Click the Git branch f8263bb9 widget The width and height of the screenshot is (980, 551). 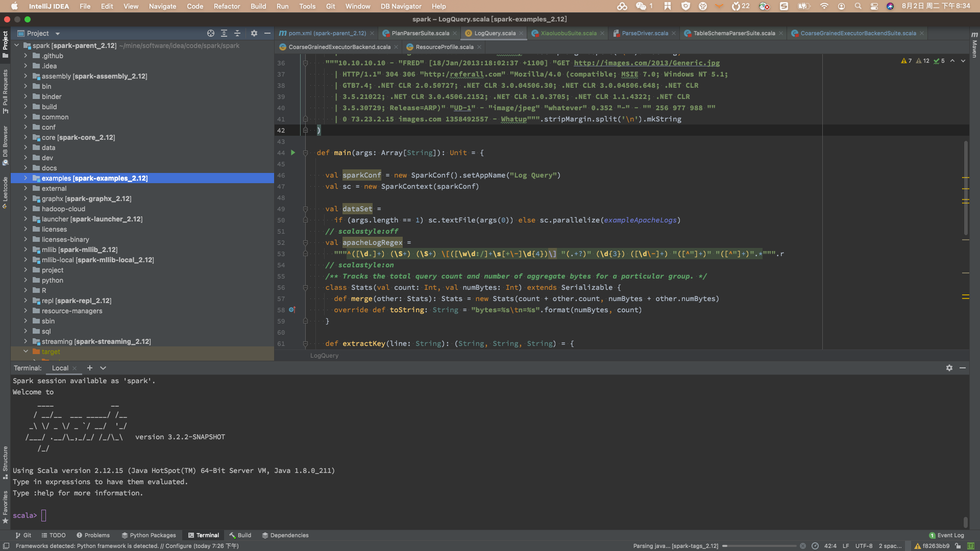pos(932,546)
